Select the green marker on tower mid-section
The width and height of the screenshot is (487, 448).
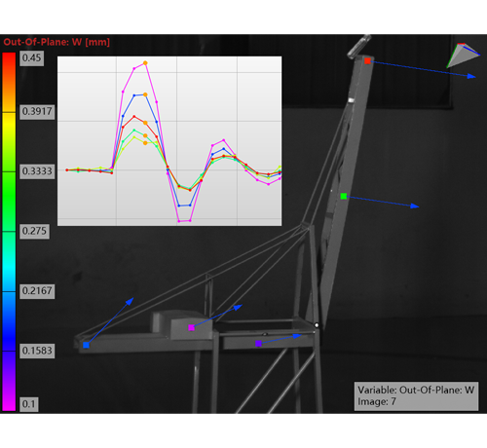point(344,196)
